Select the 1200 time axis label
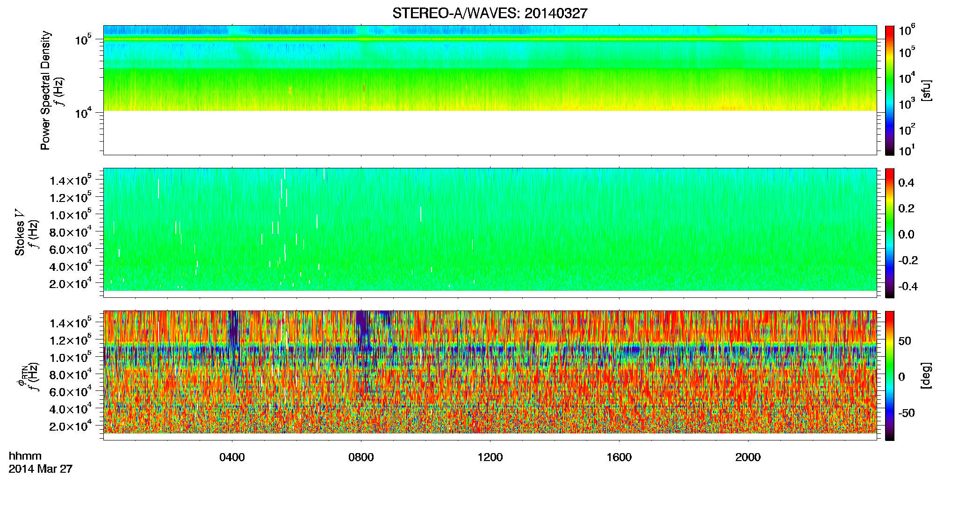This screenshot has height=505, width=980. point(490,457)
